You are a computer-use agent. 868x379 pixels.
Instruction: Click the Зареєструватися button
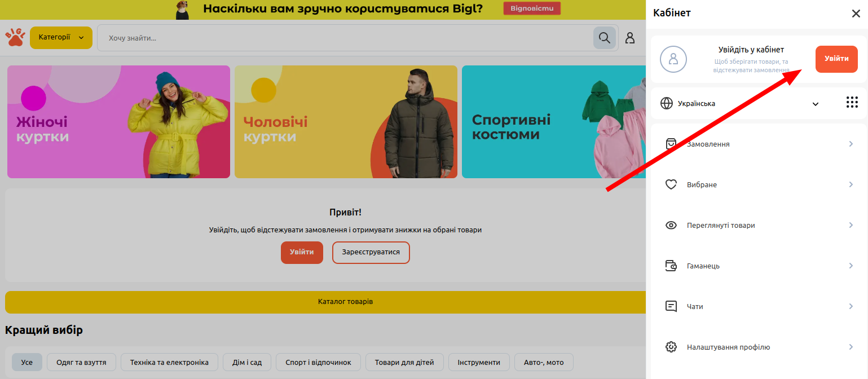(371, 252)
